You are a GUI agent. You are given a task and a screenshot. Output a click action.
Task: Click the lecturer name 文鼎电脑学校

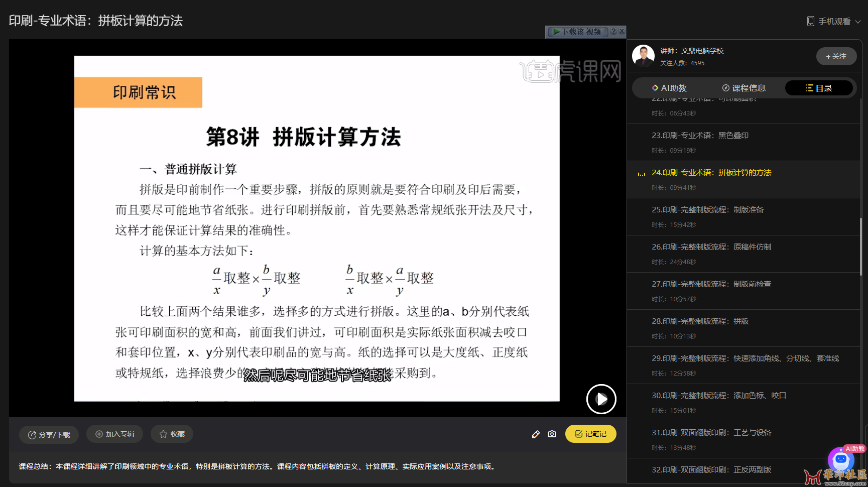click(702, 51)
